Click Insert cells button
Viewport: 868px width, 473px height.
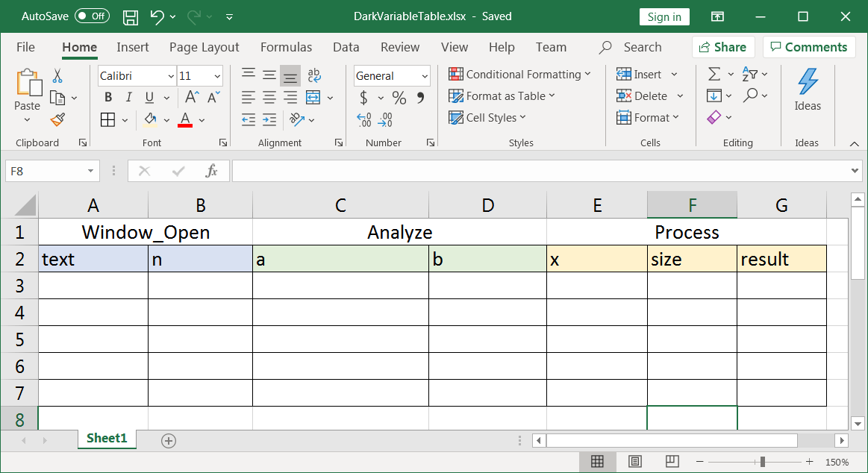click(640, 74)
